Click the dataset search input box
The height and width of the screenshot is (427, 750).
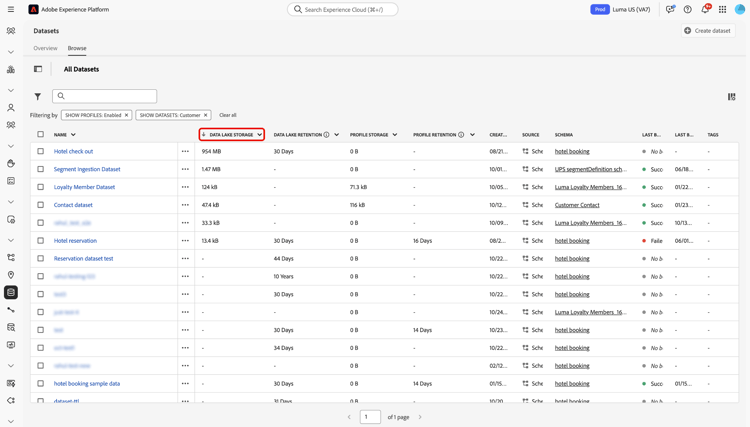(104, 96)
